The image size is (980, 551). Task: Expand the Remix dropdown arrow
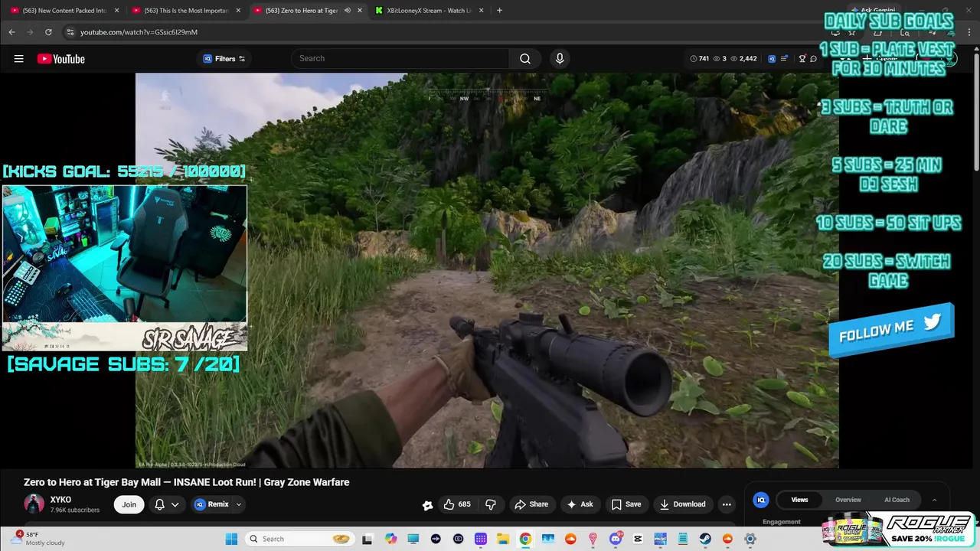[x=238, y=504]
